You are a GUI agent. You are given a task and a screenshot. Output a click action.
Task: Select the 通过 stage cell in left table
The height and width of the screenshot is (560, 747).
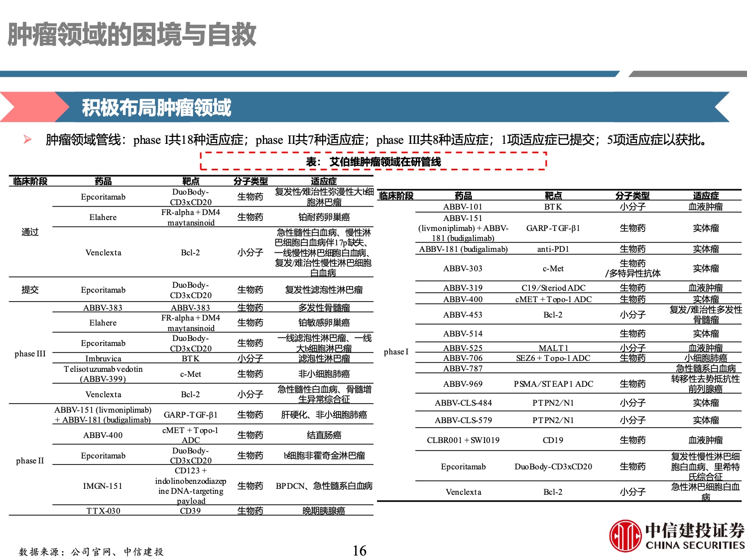pyautogui.click(x=30, y=232)
